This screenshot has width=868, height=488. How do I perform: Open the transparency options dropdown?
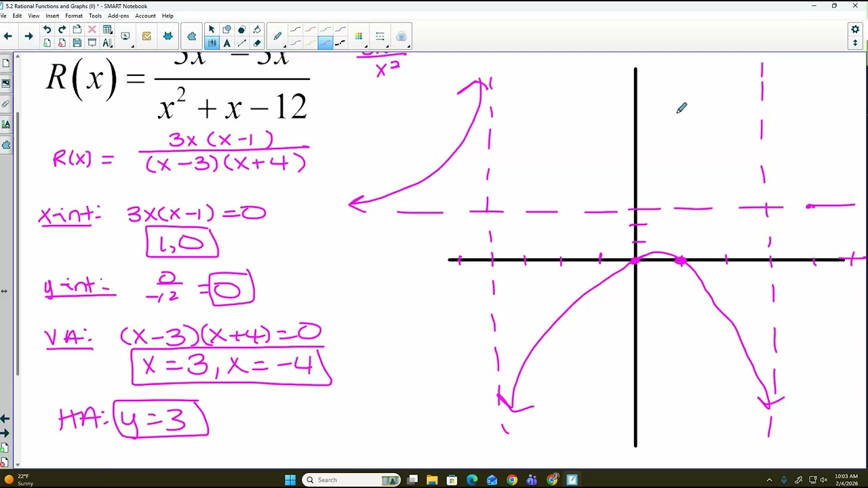(x=401, y=36)
